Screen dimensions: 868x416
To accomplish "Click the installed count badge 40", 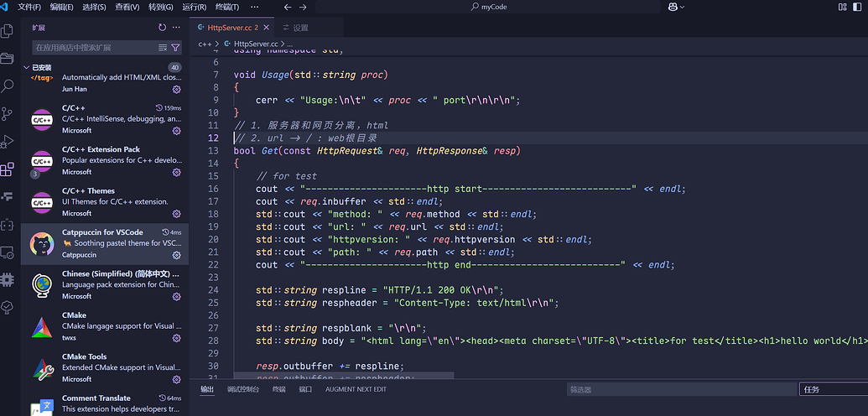I will pyautogui.click(x=175, y=68).
